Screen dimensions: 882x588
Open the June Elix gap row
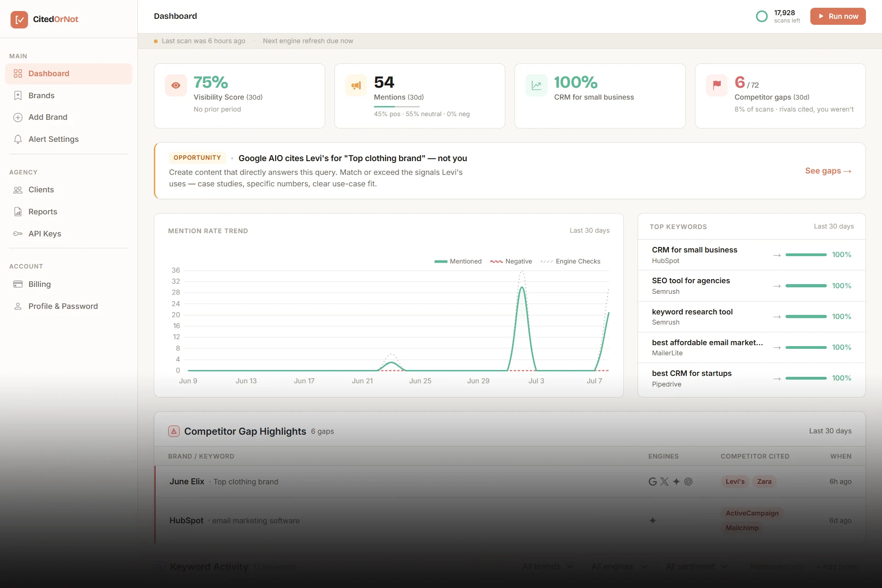(510, 482)
